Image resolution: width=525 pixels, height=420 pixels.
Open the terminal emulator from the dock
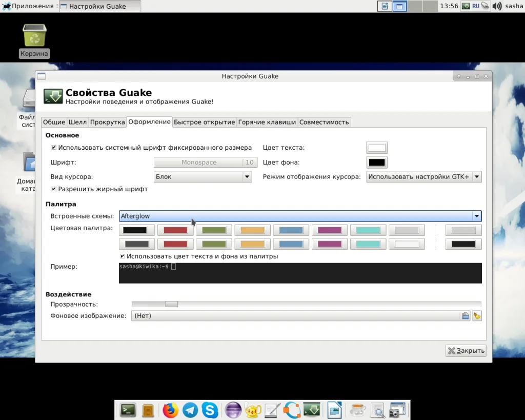[128, 410]
